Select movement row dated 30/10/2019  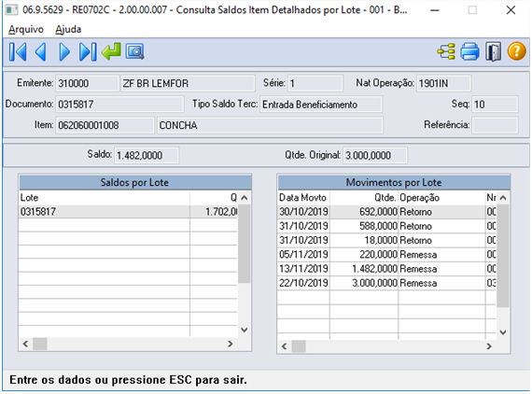pos(386,212)
